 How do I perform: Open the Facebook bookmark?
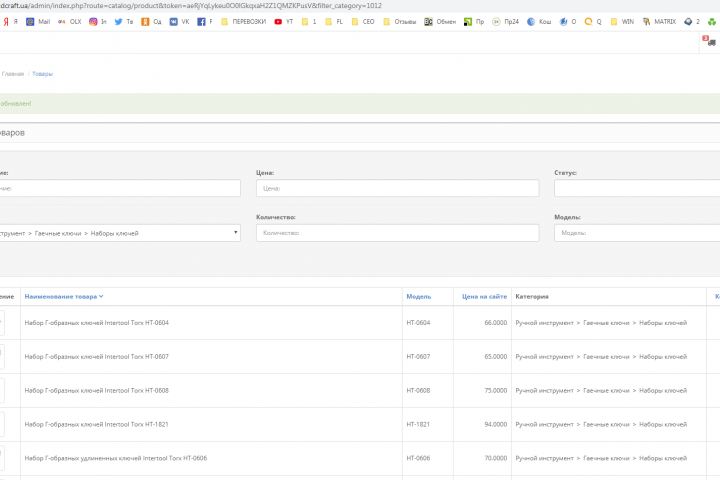pos(205,22)
